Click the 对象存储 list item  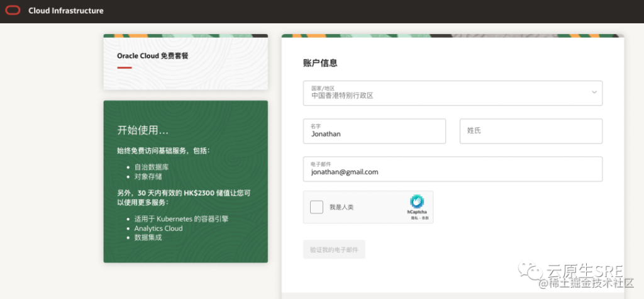tap(147, 176)
